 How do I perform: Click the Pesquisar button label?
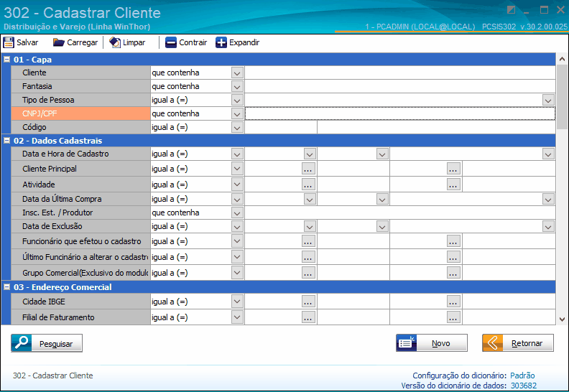56,344
